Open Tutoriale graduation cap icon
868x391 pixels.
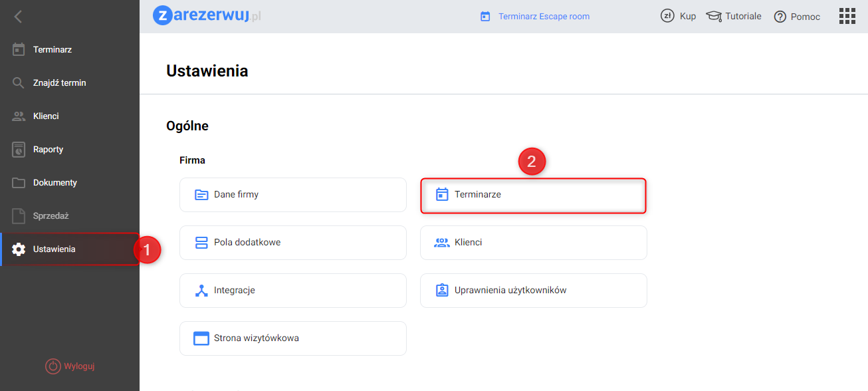(x=714, y=16)
